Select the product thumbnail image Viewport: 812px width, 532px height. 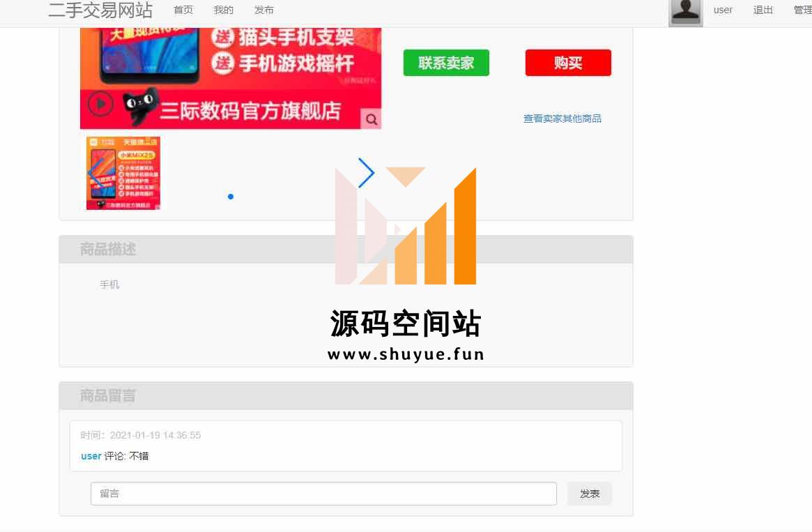[x=123, y=173]
